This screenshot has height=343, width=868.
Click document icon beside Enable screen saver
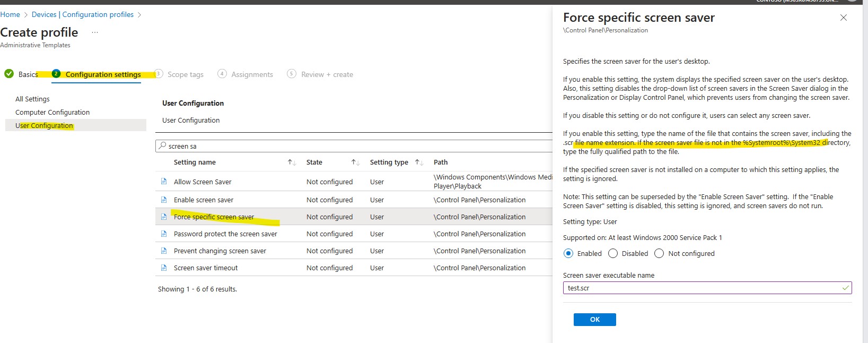coord(164,200)
